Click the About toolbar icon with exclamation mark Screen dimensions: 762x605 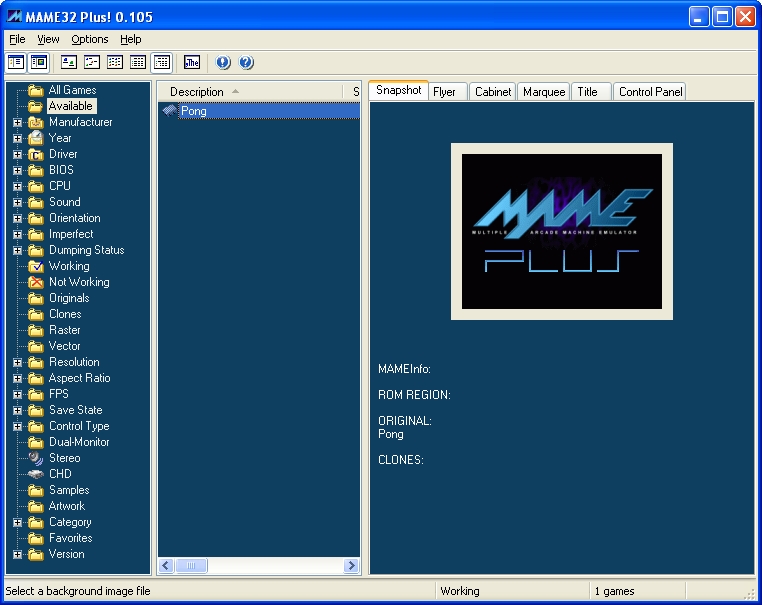223,62
